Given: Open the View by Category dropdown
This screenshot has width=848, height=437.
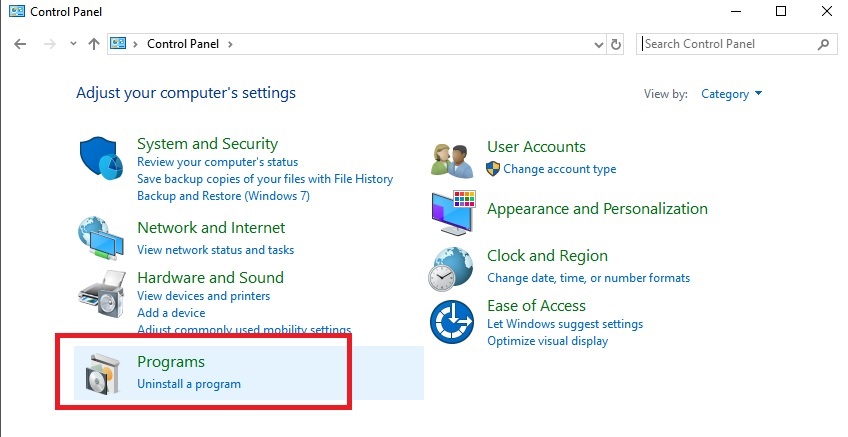Looking at the screenshot, I should click(731, 94).
